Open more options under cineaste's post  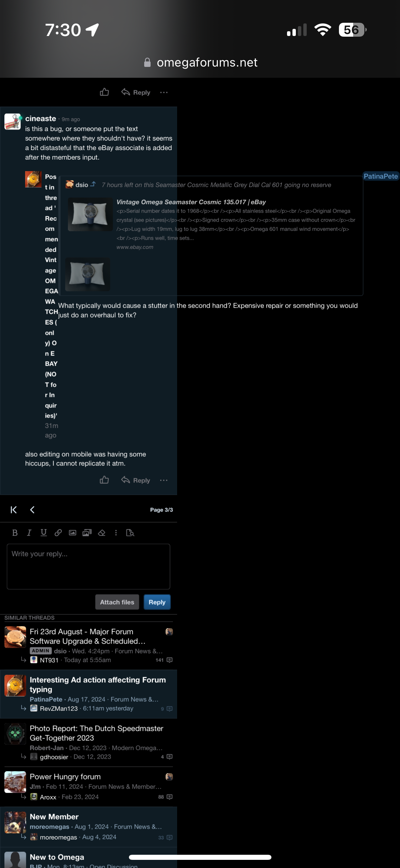pos(164,480)
